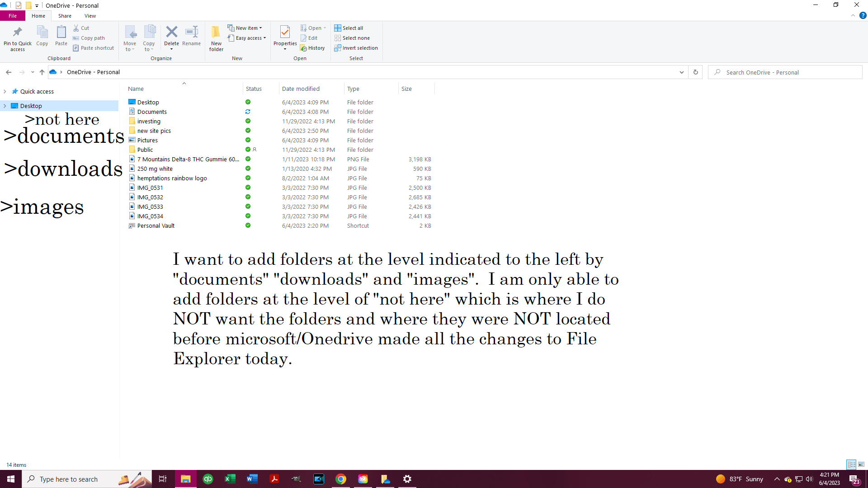Create a New folder from ribbon
Viewport: 868px width, 488px height.
tap(216, 38)
